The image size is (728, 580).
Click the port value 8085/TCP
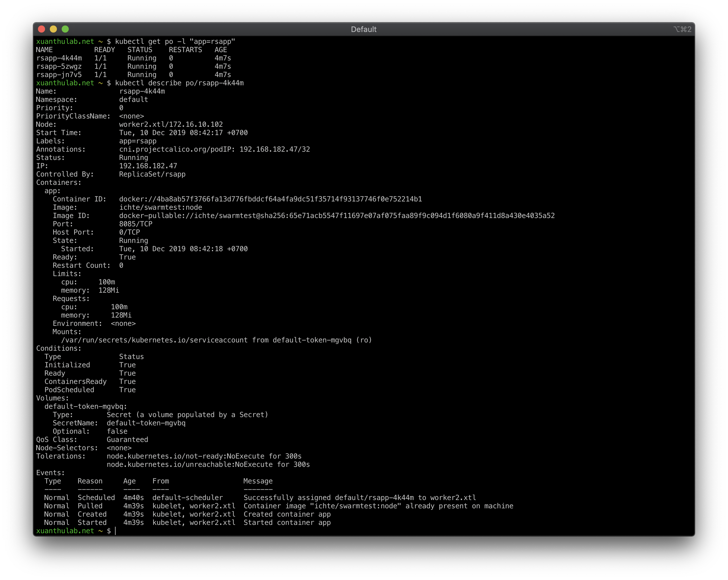click(x=135, y=224)
